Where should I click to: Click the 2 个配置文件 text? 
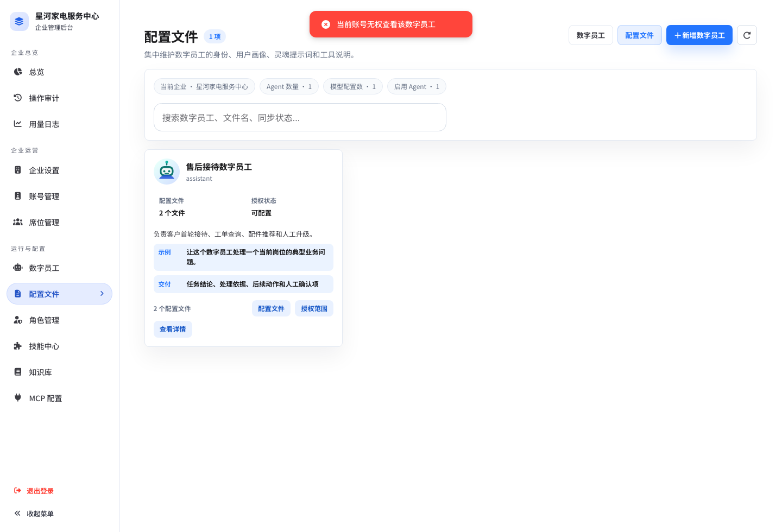pyautogui.click(x=172, y=308)
